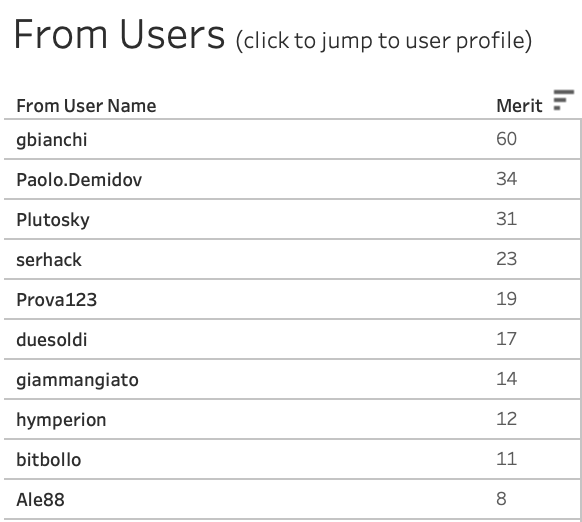582x522 pixels.
Task: Select merit value 23 for serhack
Action: pos(506,259)
